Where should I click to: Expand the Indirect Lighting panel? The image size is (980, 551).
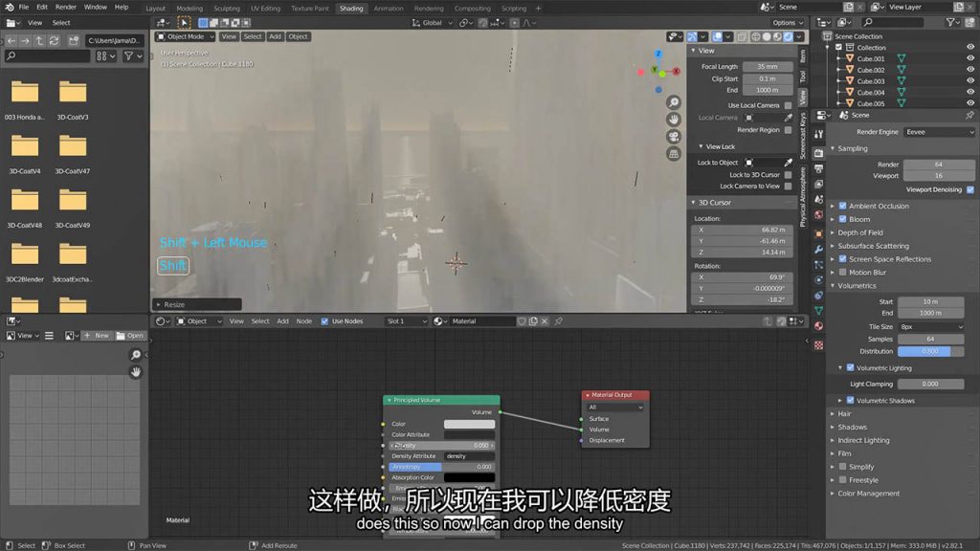pyautogui.click(x=863, y=440)
